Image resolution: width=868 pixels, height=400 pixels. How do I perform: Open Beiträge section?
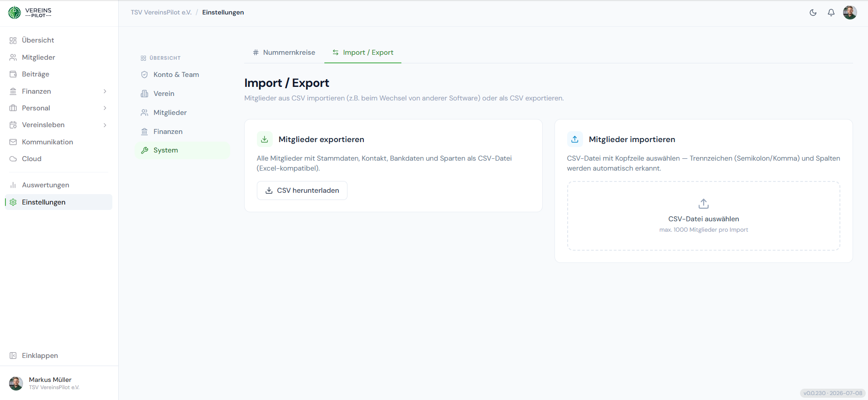tap(58, 74)
